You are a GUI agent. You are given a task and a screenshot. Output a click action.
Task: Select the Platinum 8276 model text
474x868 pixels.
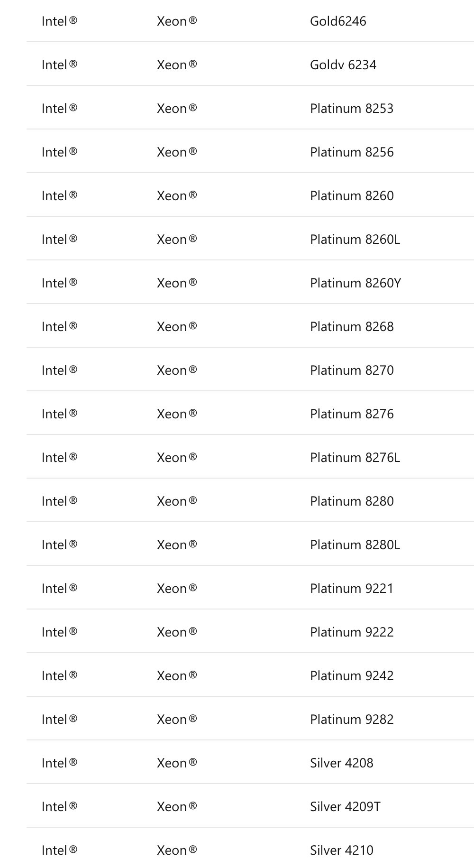pos(352,414)
